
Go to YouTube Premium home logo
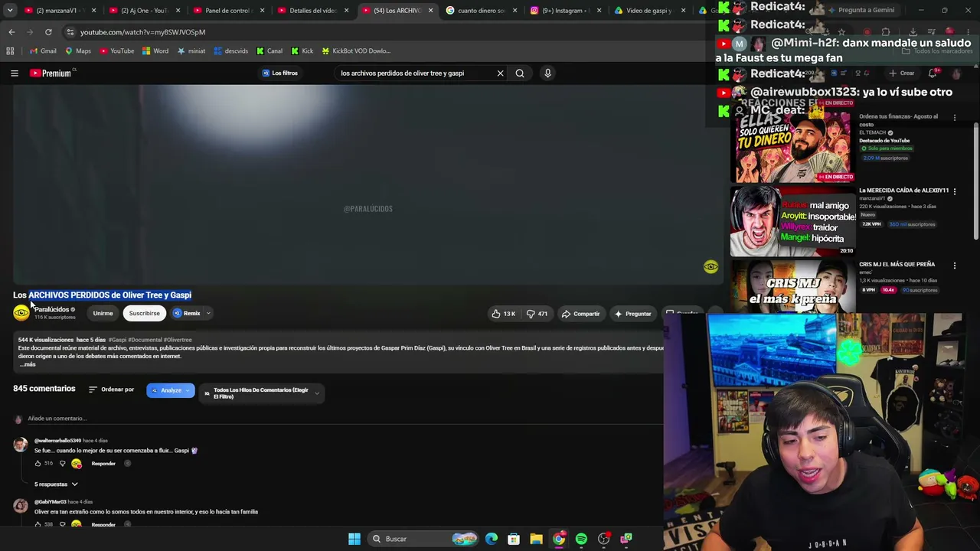tap(52, 73)
